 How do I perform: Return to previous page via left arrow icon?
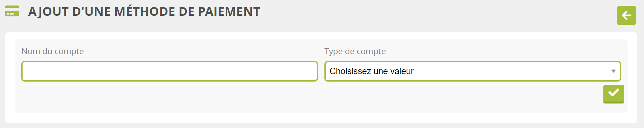pos(626,15)
